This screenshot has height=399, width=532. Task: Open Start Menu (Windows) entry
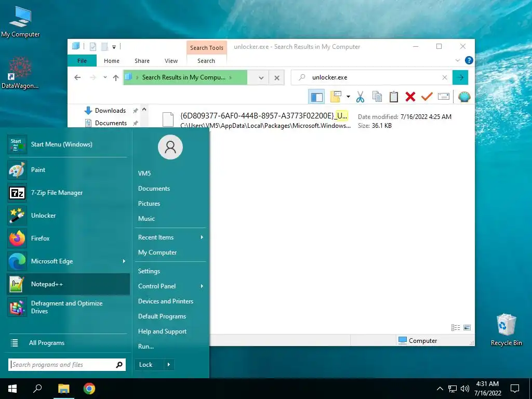pos(68,144)
